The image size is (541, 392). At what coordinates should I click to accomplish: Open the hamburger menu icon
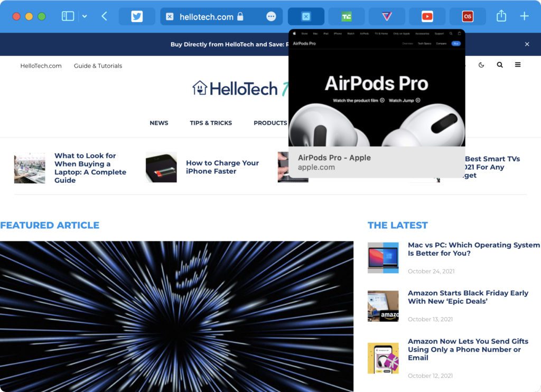point(518,64)
